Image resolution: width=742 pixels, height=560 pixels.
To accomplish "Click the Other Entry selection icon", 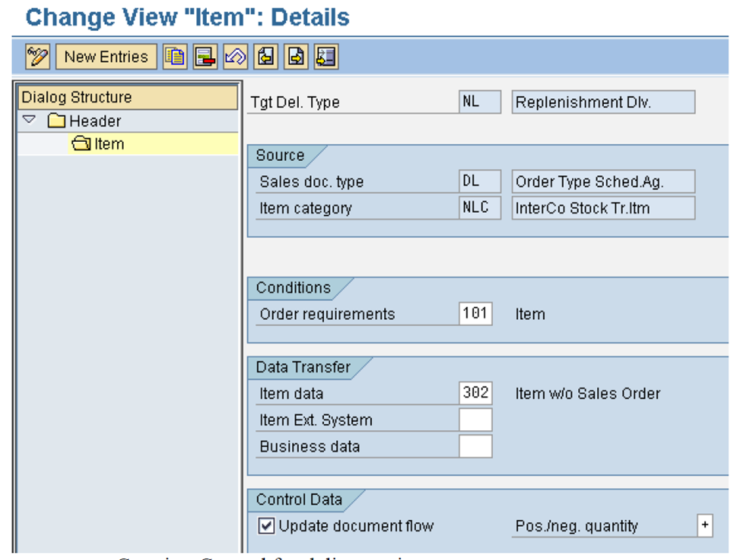I will pos(325,57).
